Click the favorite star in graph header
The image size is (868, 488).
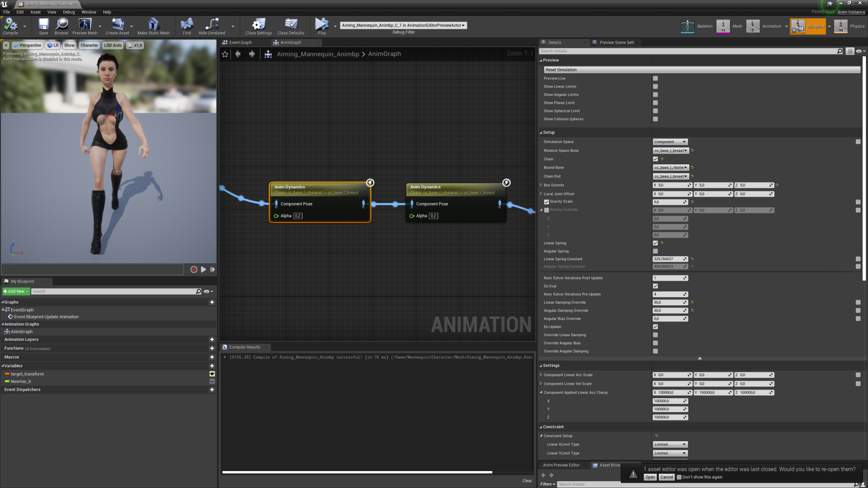(225, 54)
